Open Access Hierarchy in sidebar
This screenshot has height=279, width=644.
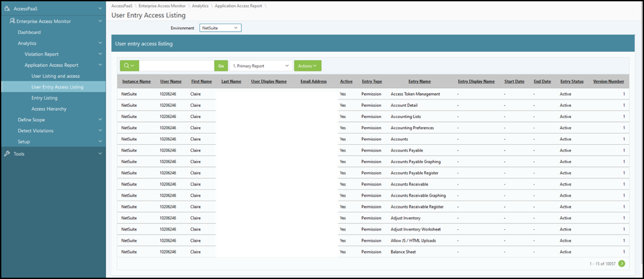[49, 109]
